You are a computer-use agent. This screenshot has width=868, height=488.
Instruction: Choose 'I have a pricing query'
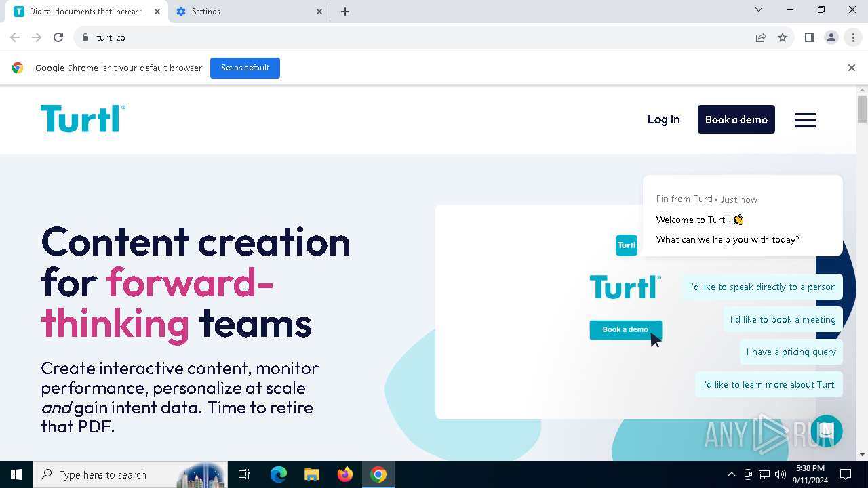pyautogui.click(x=791, y=352)
